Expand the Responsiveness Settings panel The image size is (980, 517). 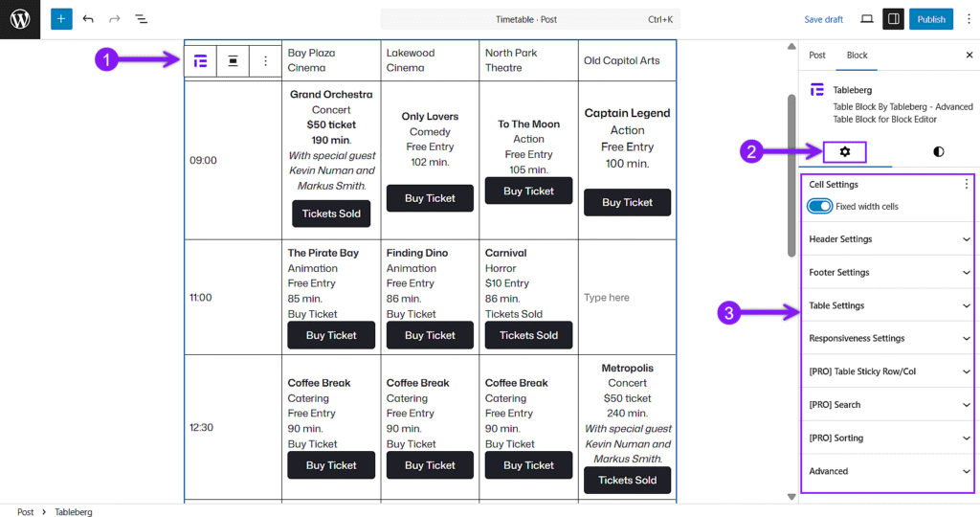click(x=888, y=338)
